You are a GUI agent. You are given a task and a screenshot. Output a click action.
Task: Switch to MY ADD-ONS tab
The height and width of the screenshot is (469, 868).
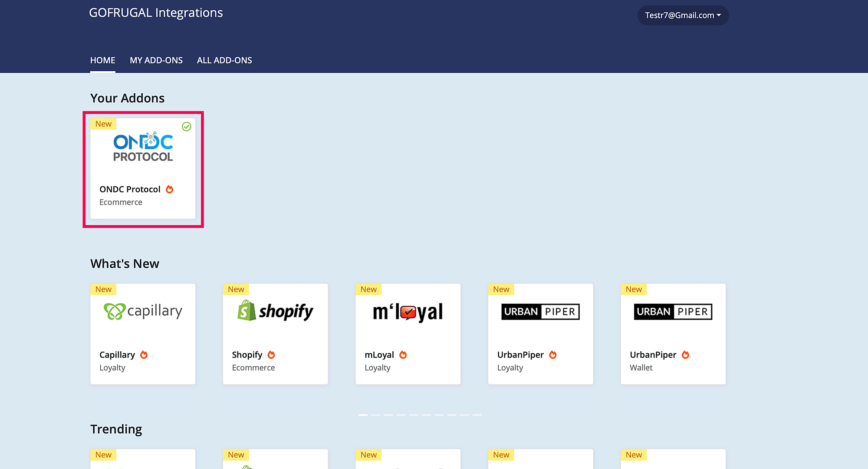(156, 60)
